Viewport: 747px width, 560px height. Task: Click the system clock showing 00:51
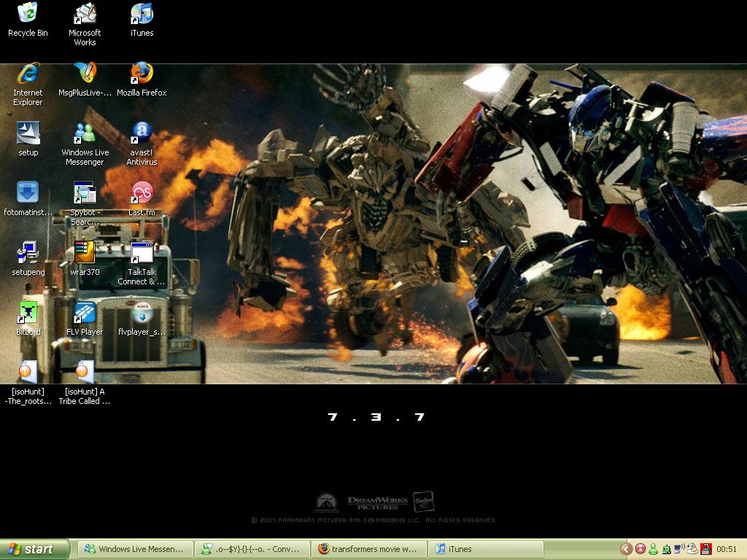[727, 549]
